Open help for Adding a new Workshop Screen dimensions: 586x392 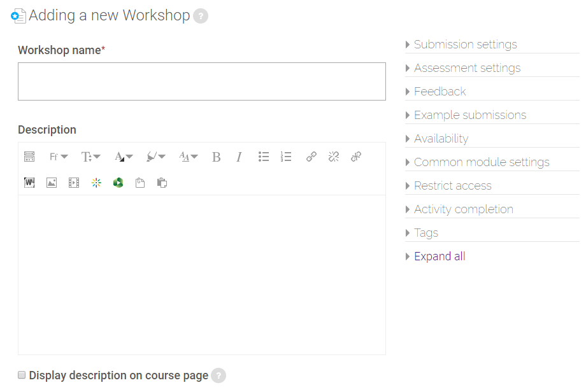pyautogui.click(x=201, y=16)
